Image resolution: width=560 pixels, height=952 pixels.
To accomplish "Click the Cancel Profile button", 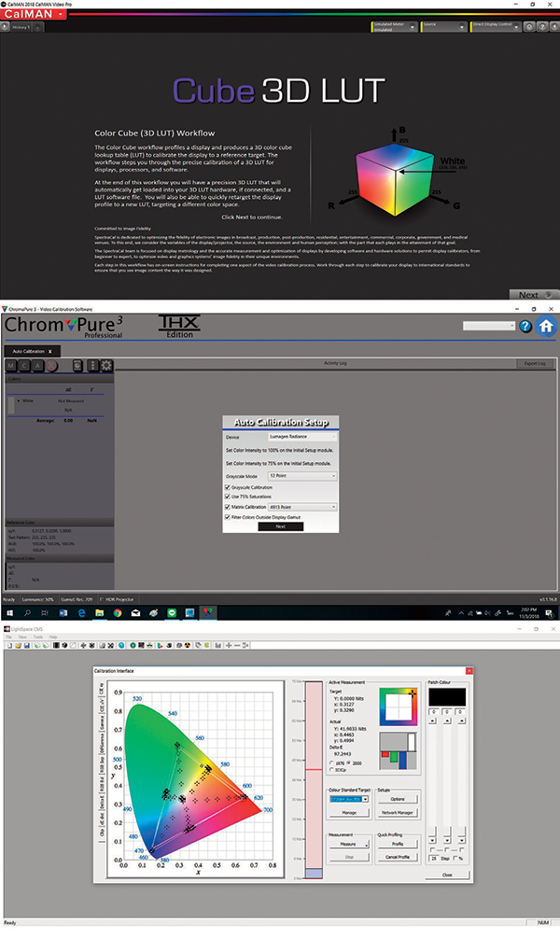I will coord(398,857).
